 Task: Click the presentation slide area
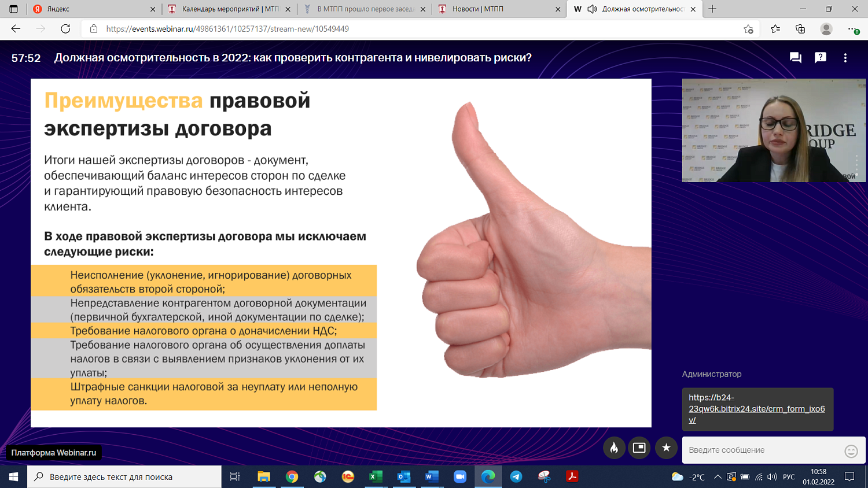(341, 253)
